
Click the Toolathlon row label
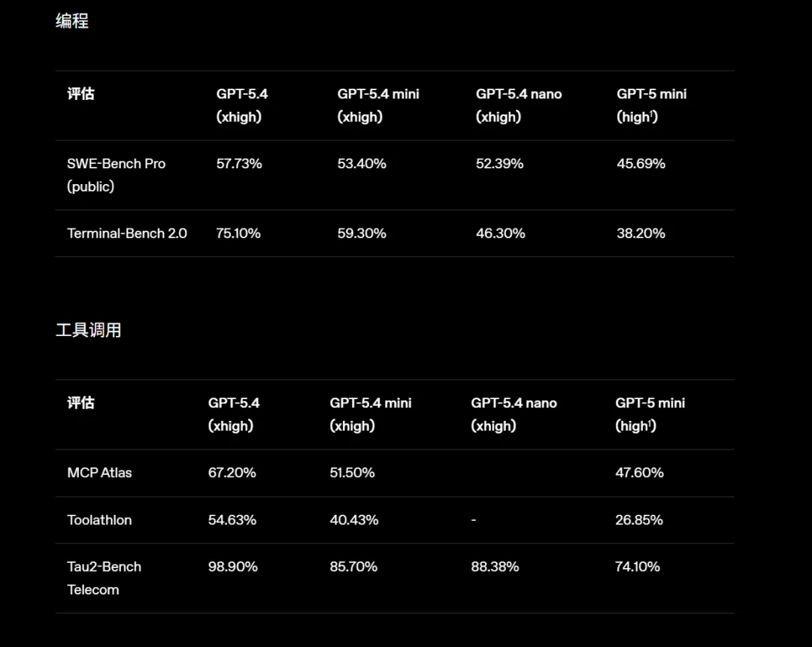click(99, 520)
